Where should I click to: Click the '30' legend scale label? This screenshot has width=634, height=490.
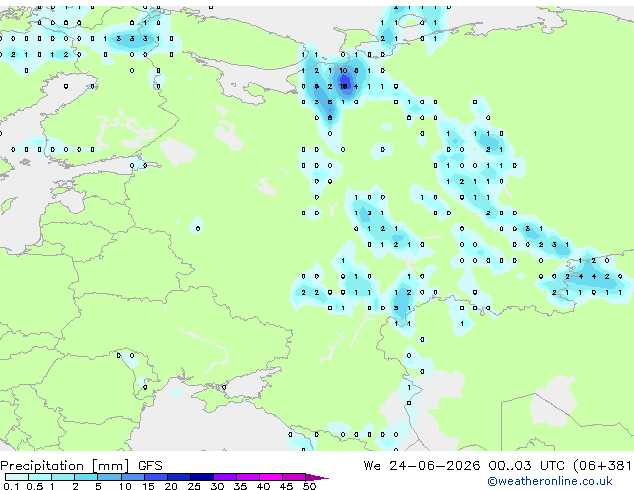[x=217, y=486]
